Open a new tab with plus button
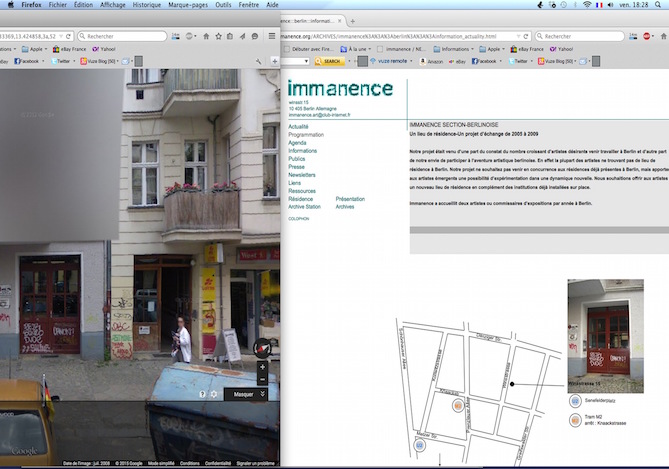The width and height of the screenshot is (669, 469). [x=352, y=21]
